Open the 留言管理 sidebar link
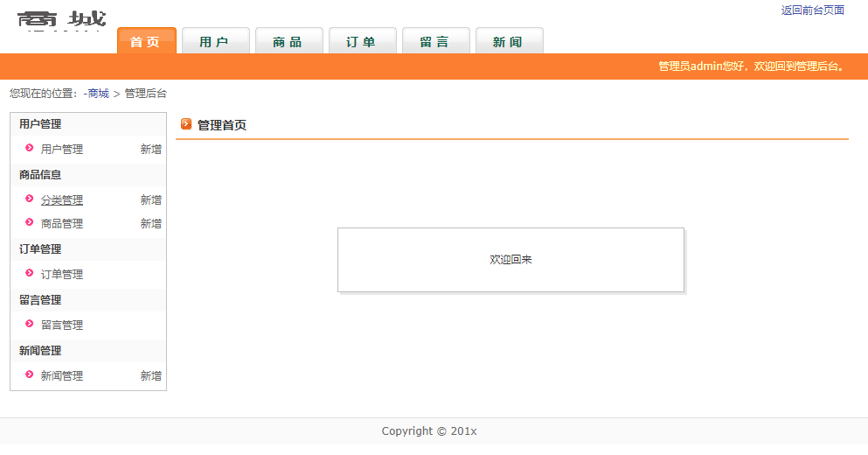The width and height of the screenshot is (868, 455). pos(62,325)
